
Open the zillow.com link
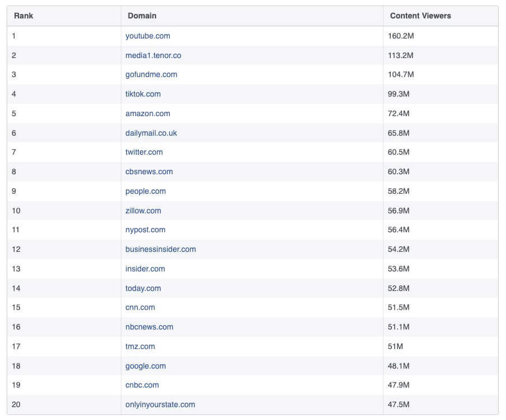[x=143, y=211]
